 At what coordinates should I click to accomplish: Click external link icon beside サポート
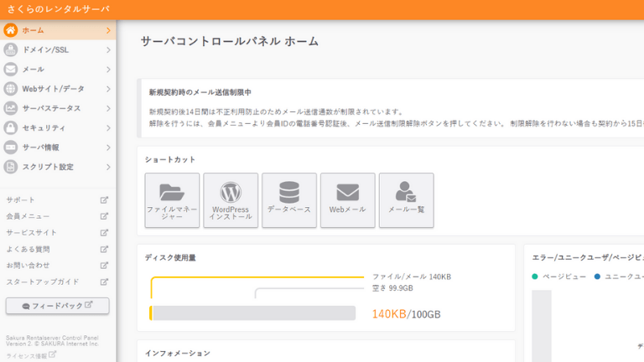pyautogui.click(x=104, y=200)
